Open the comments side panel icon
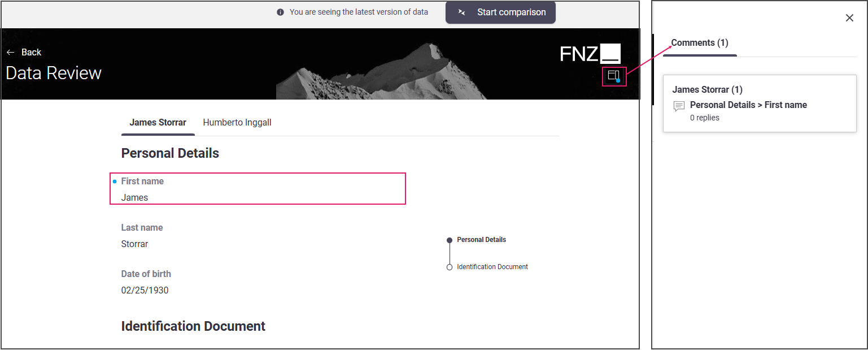 click(x=614, y=76)
